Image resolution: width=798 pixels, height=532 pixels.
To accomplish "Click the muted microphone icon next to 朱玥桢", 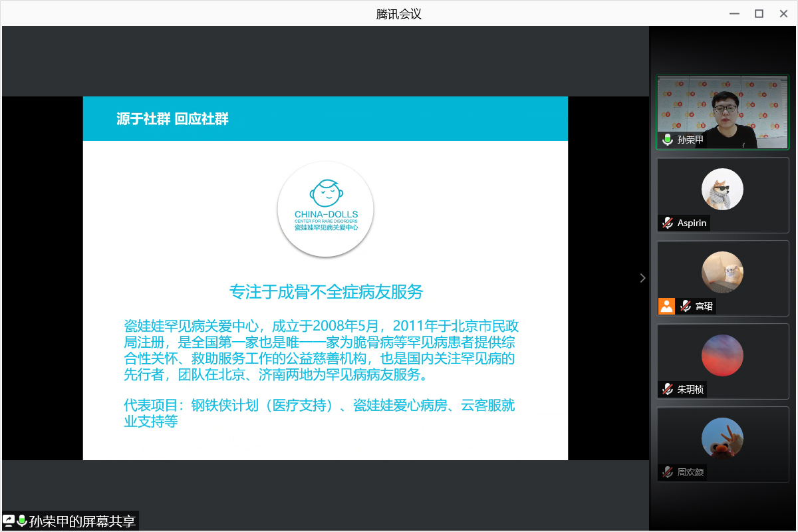I will point(667,389).
